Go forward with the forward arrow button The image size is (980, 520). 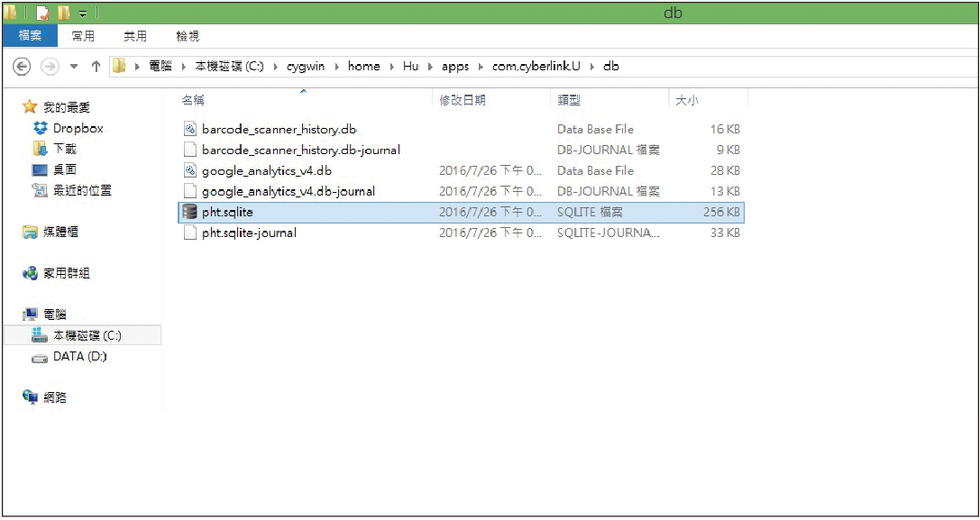point(49,67)
